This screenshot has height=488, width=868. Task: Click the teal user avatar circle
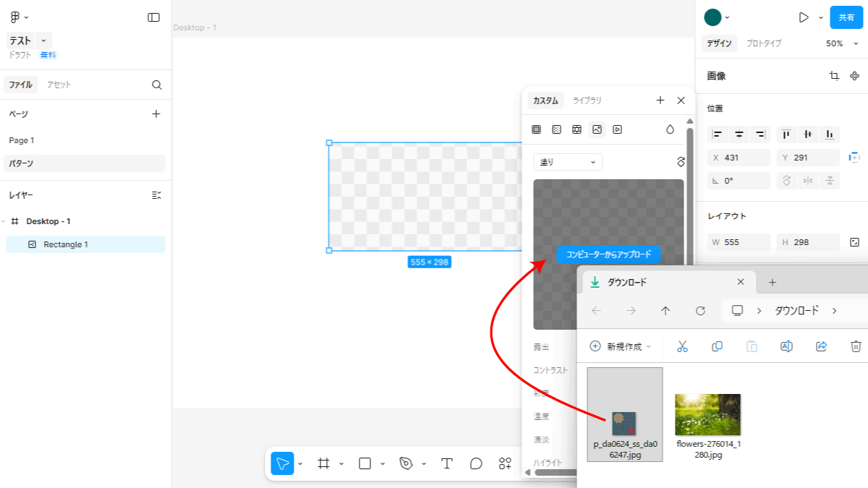point(712,17)
